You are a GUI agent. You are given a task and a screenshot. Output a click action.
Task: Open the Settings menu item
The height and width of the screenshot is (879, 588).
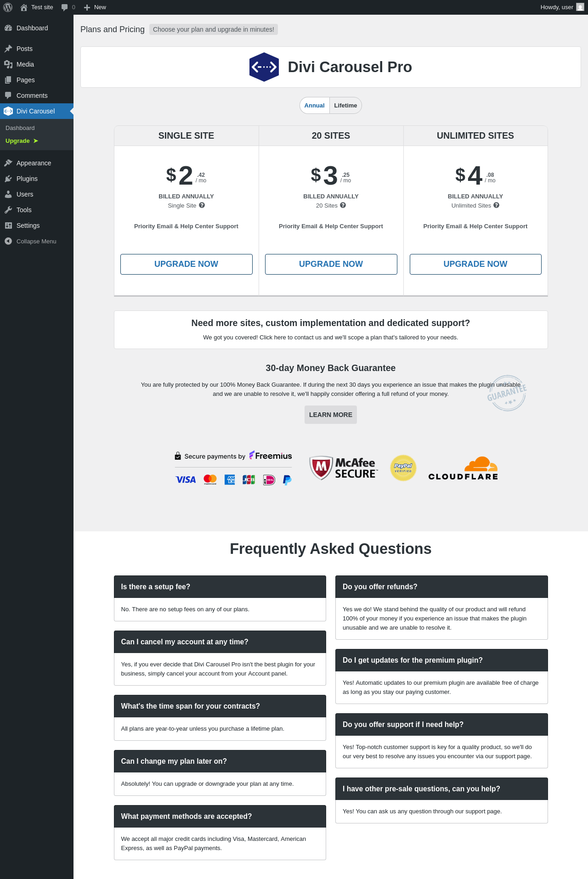tap(37, 225)
